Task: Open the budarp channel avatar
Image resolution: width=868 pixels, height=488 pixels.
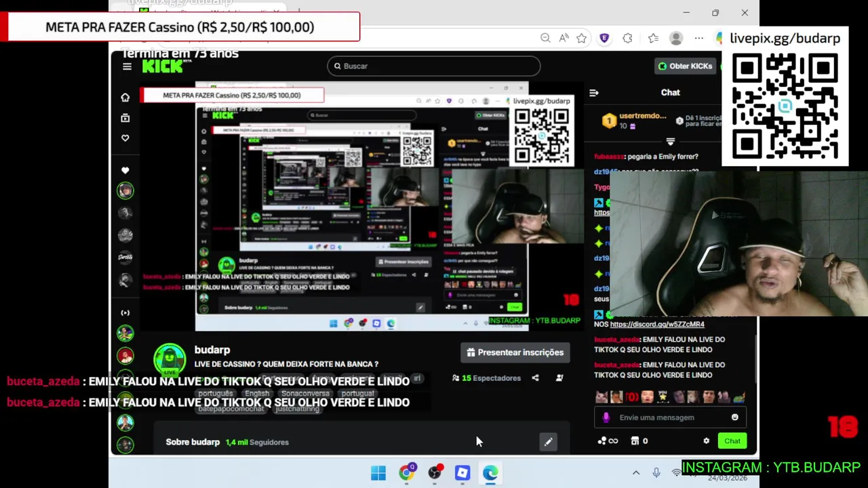Action: click(170, 360)
